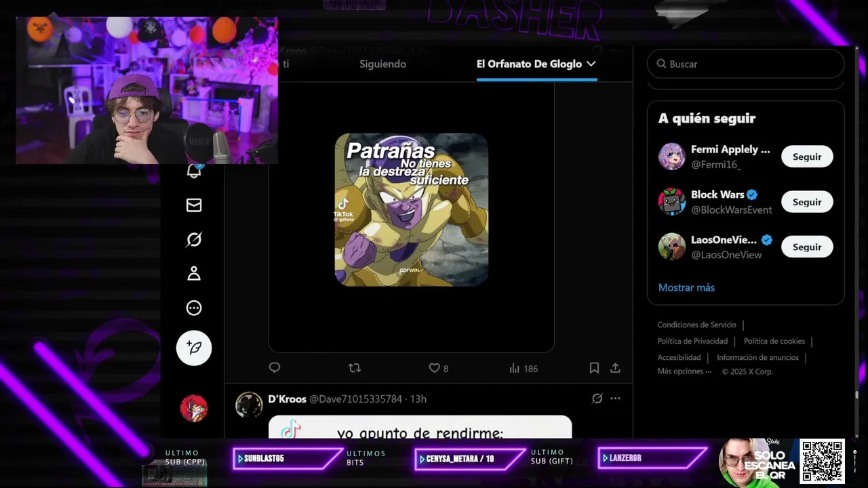
Task: Click A quién seguir heading
Action: pos(707,119)
